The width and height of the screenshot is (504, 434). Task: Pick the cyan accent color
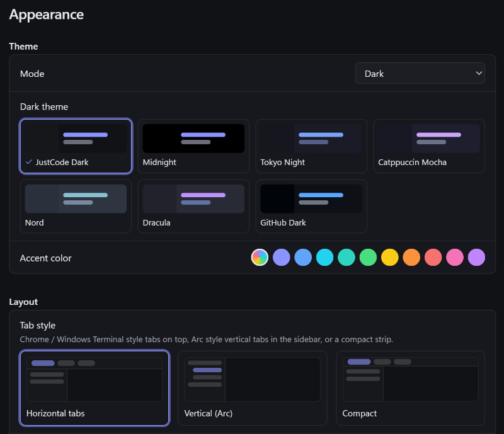(x=324, y=257)
